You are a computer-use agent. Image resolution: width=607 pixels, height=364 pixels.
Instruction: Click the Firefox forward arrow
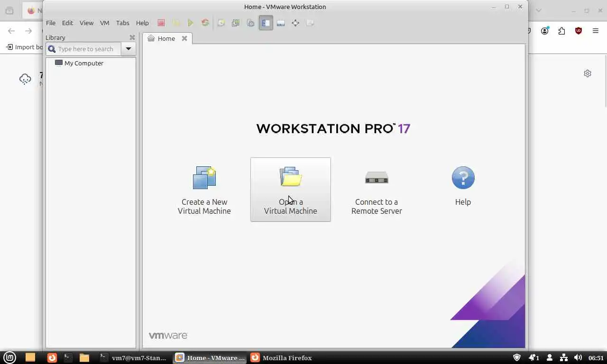(x=28, y=31)
